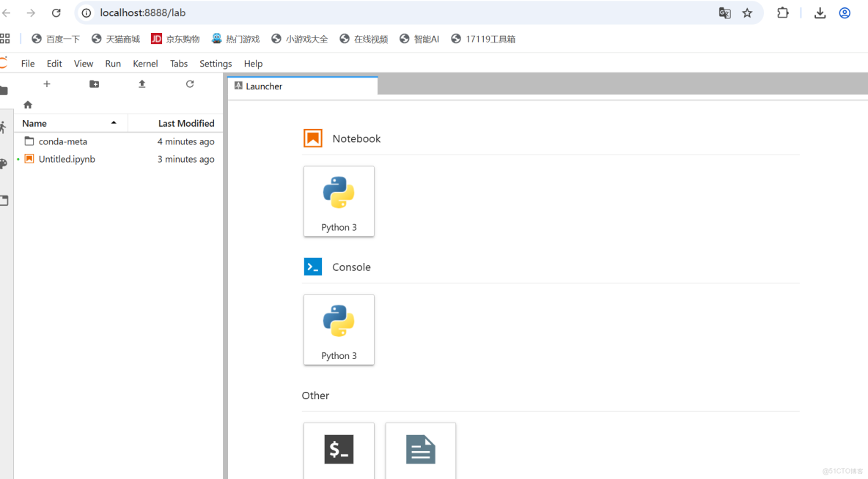Open the Run menu
Image resolution: width=868 pixels, height=479 pixels.
pos(113,64)
